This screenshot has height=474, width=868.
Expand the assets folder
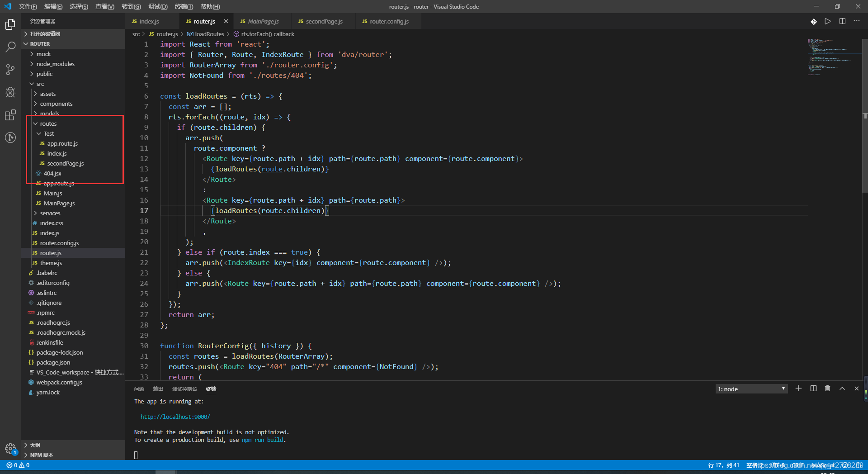(x=74, y=94)
